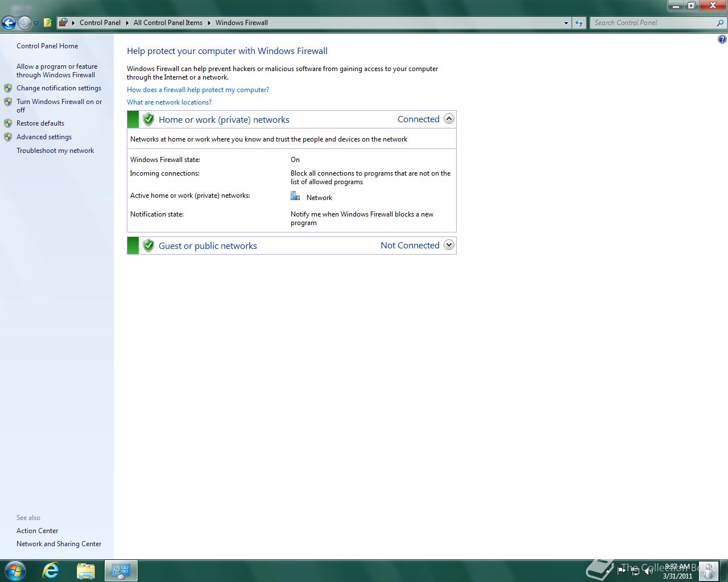
Task: Open Action Center under See also
Action: tap(37, 531)
